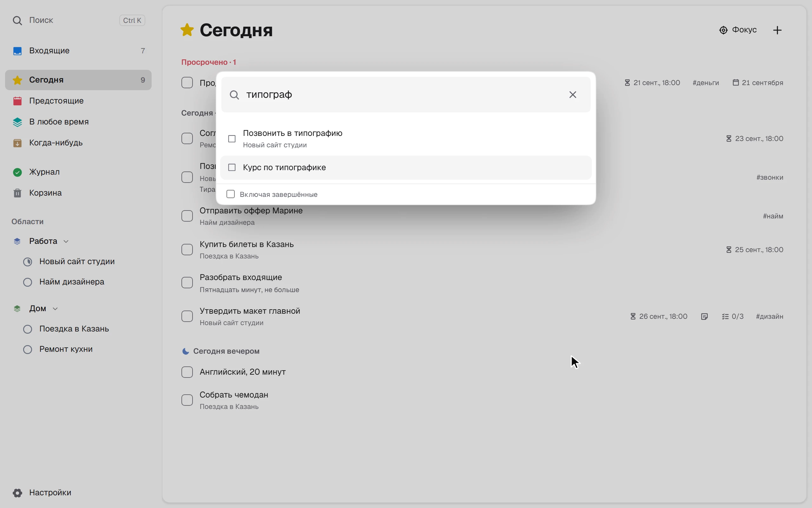Viewport: 812px width, 508px height.
Task: Open the Предстоящие list
Action: point(78,101)
